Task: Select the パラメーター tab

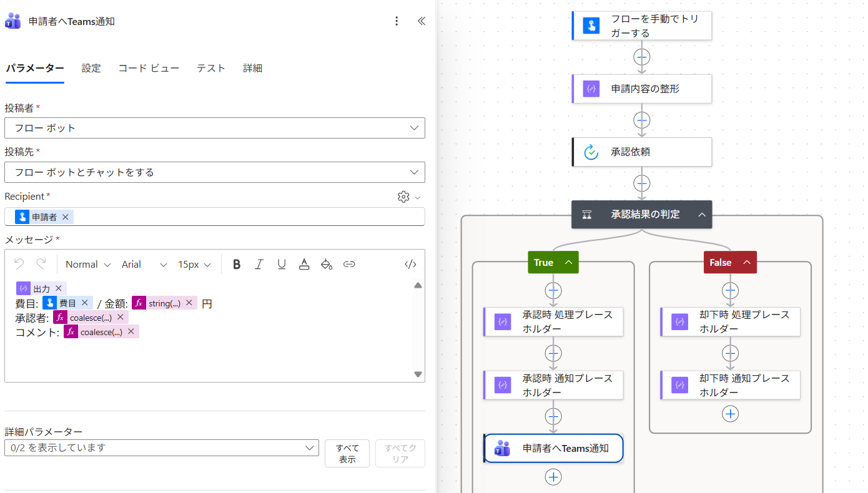Action: pos(35,69)
